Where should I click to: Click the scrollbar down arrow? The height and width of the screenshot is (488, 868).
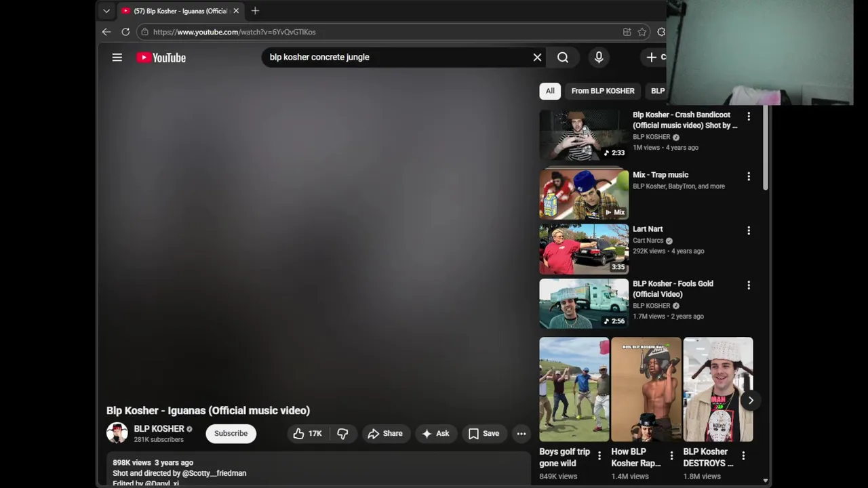pos(766,481)
